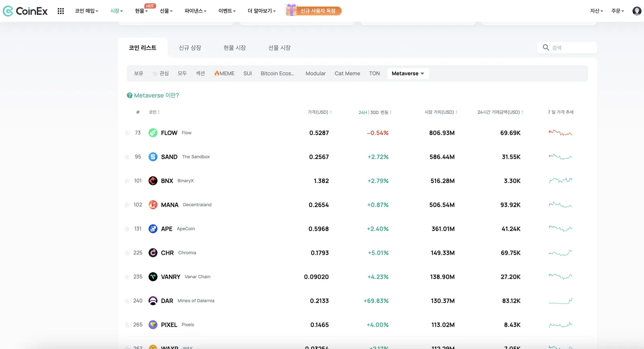The width and height of the screenshot is (644, 349).
Task: Open the Metaverse category dropdown
Action: click(408, 73)
